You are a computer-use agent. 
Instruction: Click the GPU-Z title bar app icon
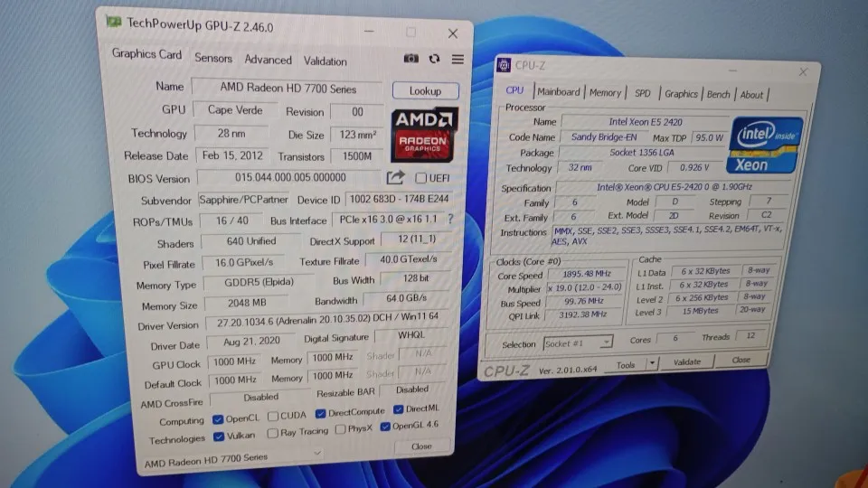pyautogui.click(x=114, y=22)
